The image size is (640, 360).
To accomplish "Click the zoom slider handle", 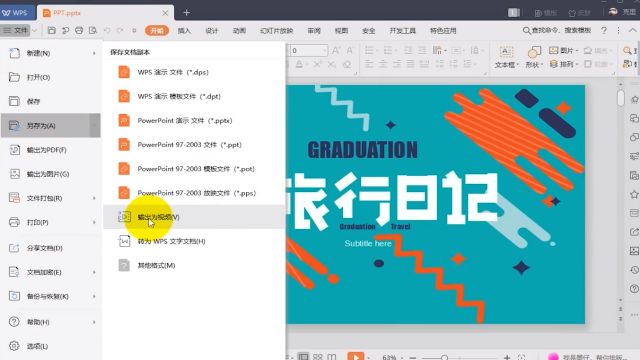I will point(444,358).
